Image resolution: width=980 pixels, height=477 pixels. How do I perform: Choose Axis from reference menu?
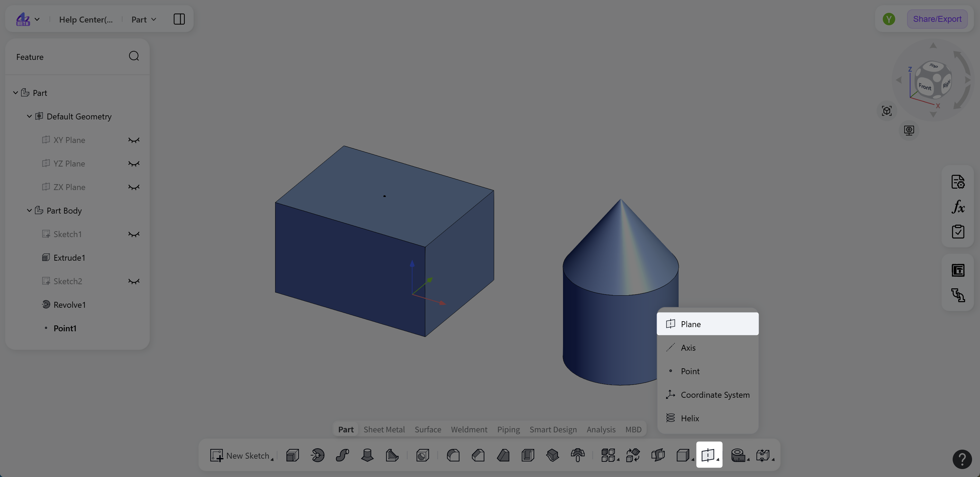pos(707,348)
